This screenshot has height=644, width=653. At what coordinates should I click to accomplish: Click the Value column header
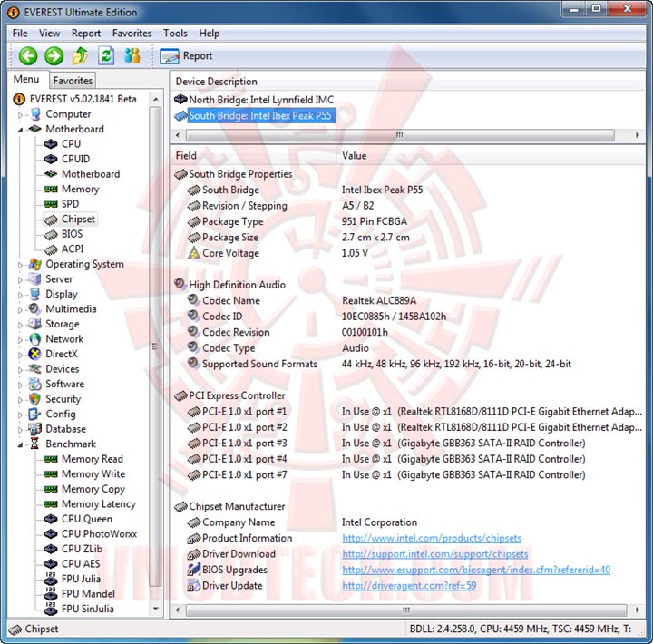492,156
